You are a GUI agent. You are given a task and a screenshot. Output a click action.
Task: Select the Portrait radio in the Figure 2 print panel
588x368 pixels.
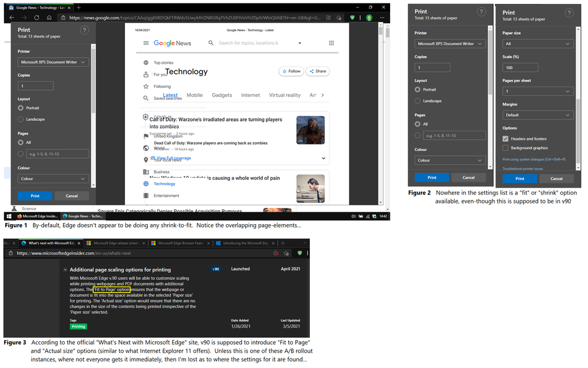click(417, 90)
